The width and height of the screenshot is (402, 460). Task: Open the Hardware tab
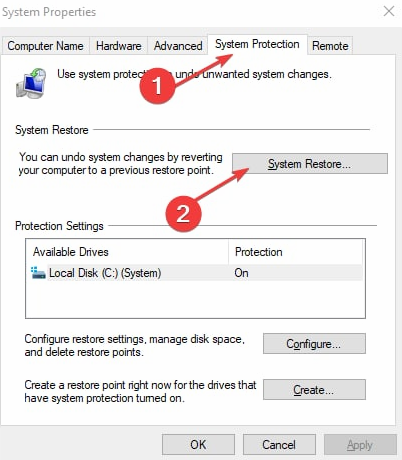tap(119, 46)
